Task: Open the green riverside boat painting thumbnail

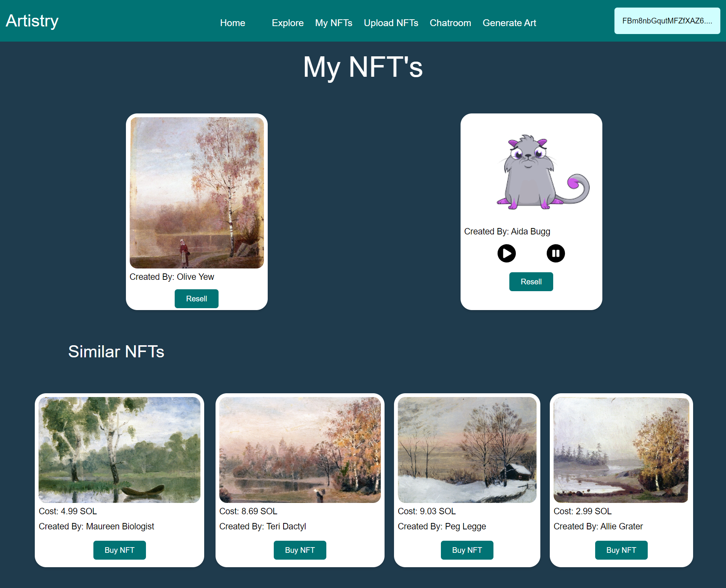Action: tap(119, 450)
